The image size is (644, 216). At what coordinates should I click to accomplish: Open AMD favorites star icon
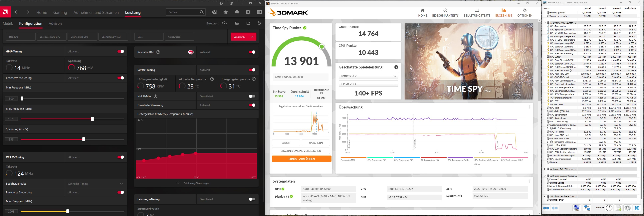pos(226,12)
